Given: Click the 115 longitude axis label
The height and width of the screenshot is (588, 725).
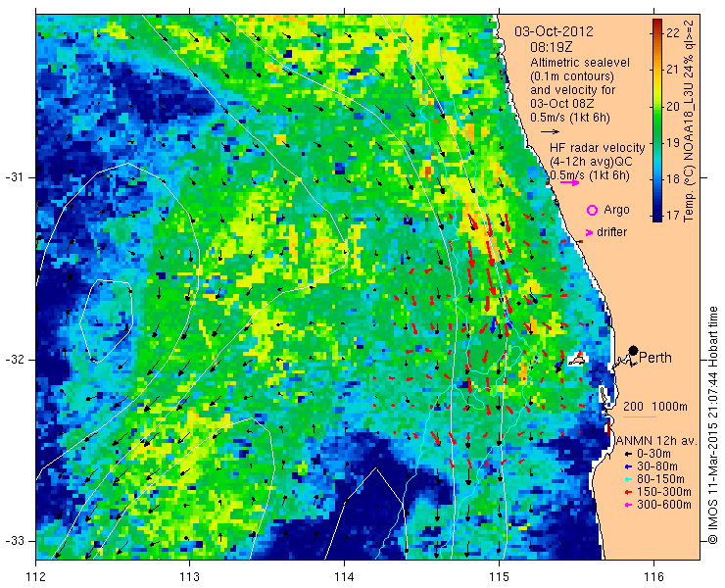Looking at the screenshot, I should (x=499, y=577).
